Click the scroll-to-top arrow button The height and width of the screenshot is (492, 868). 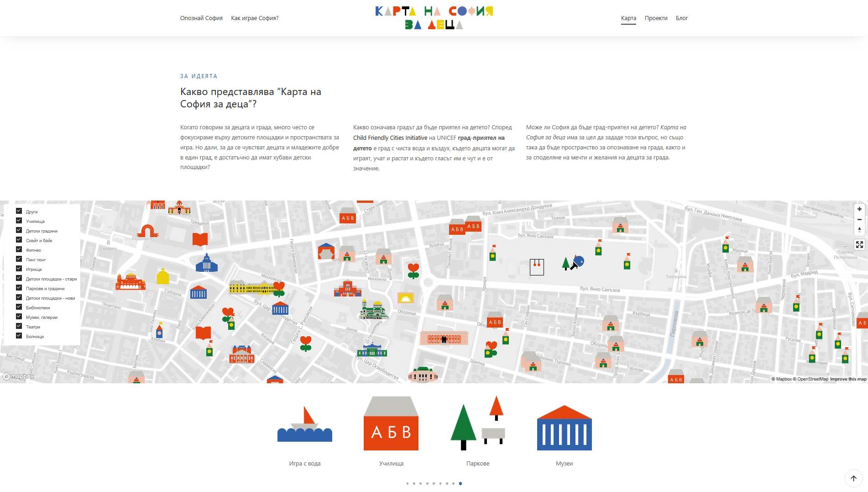pyautogui.click(x=853, y=478)
